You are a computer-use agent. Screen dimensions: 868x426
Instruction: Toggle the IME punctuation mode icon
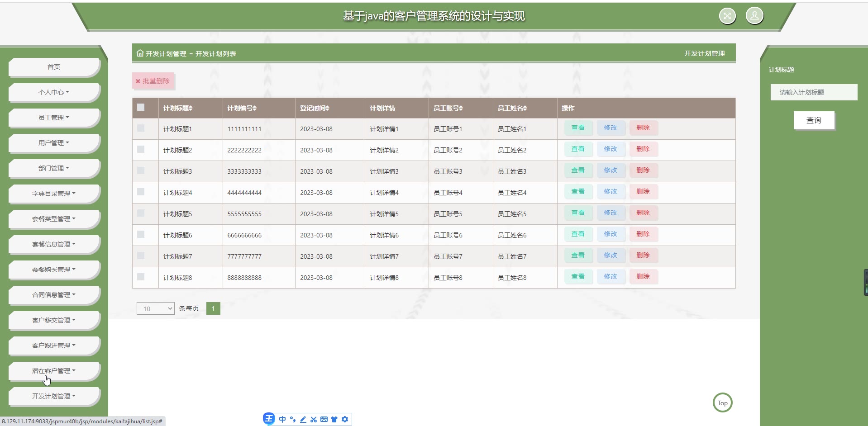pyautogui.click(x=293, y=419)
